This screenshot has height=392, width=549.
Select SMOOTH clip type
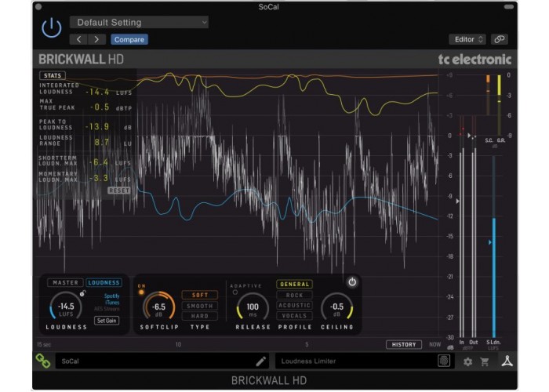tap(200, 306)
